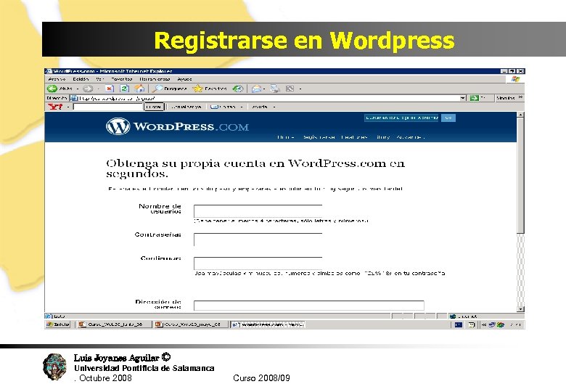Open Favoritos with the star icon

pyautogui.click(x=198, y=89)
